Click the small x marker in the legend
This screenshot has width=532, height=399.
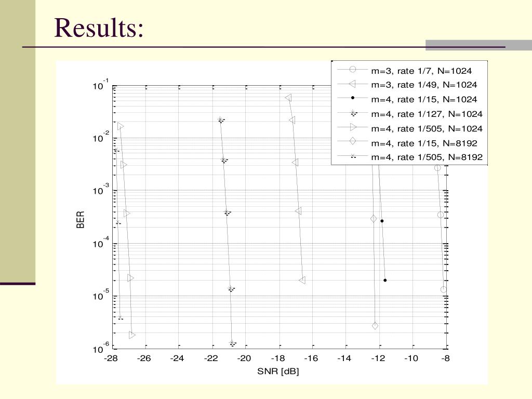tap(353, 156)
